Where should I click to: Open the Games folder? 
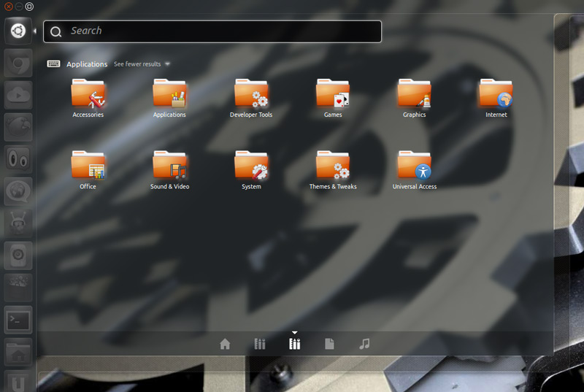click(x=333, y=95)
